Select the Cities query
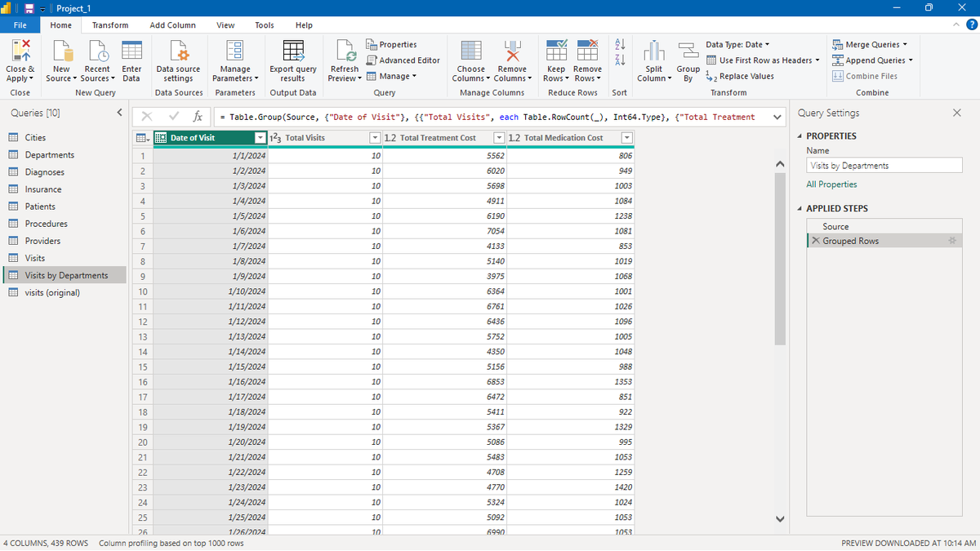 coord(65,138)
